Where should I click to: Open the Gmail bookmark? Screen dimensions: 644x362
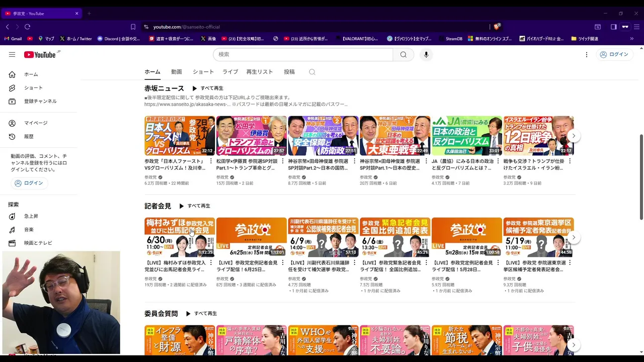pyautogui.click(x=13, y=39)
